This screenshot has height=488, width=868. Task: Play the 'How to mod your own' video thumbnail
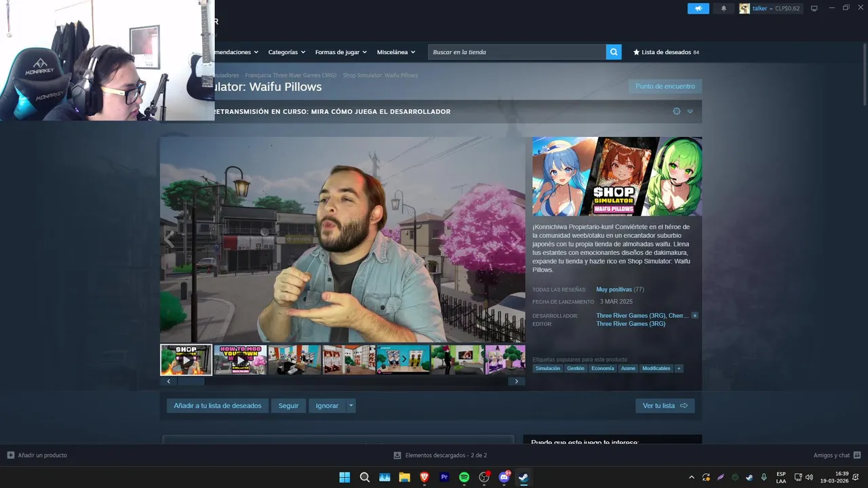point(240,360)
